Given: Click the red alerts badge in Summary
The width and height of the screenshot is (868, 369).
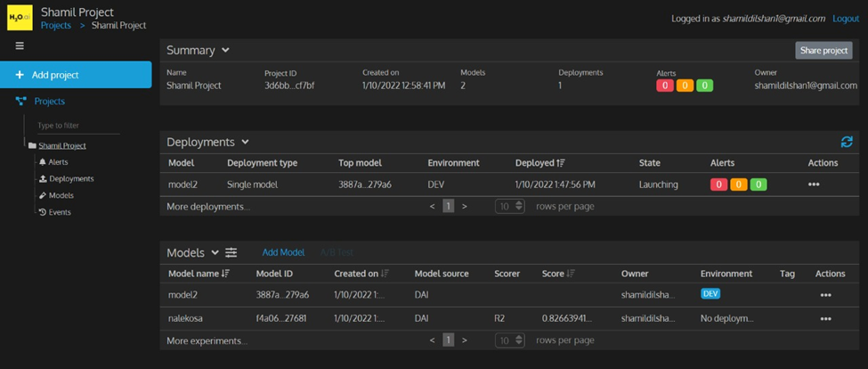Looking at the screenshot, I should coord(664,86).
